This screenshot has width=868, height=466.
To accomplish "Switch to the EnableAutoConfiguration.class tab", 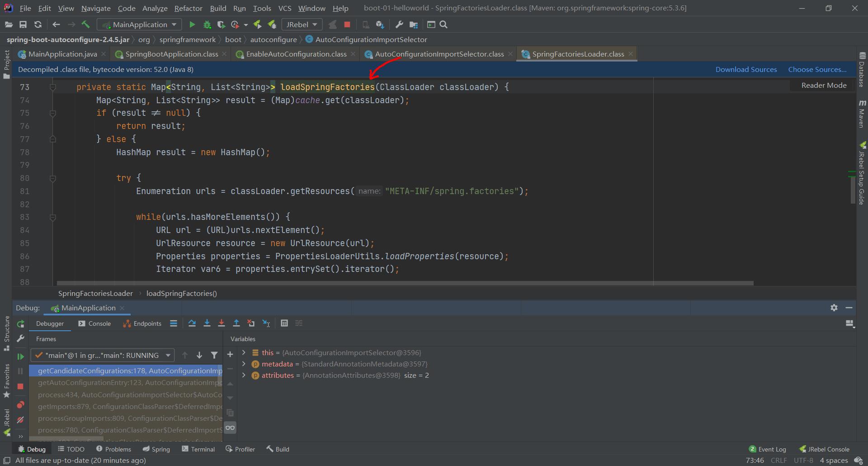I will (296, 54).
